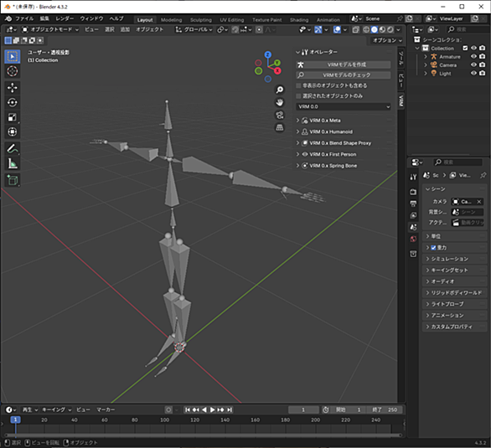Open the Collection properties tab icon
Image resolution: width=491 pixels, height=448 pixels.
413,254
